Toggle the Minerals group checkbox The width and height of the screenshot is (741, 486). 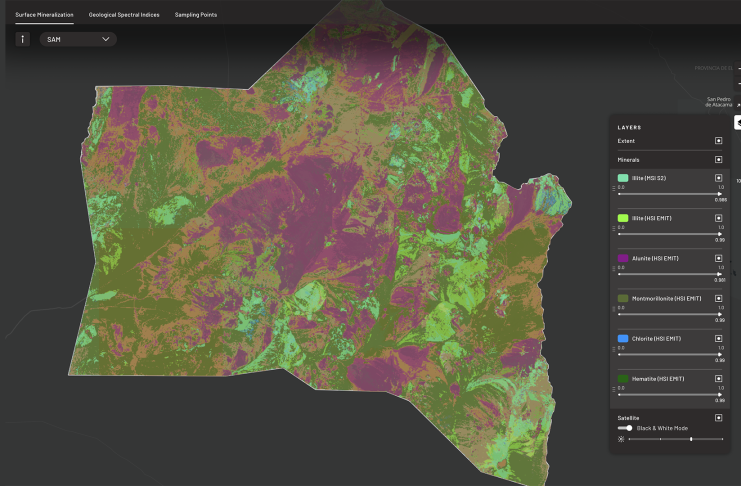point(718,159)
